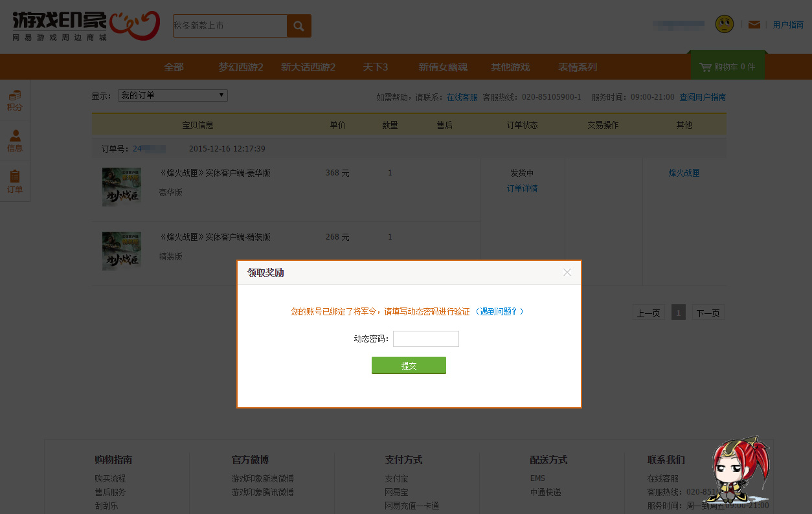Screen dimensions: 812x514
Task: Click the yellow smiley face icon
Action: (724, 25)
